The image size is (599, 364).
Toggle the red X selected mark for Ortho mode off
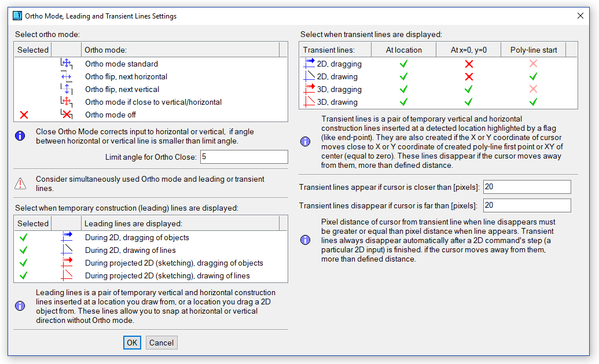(24, 115)
